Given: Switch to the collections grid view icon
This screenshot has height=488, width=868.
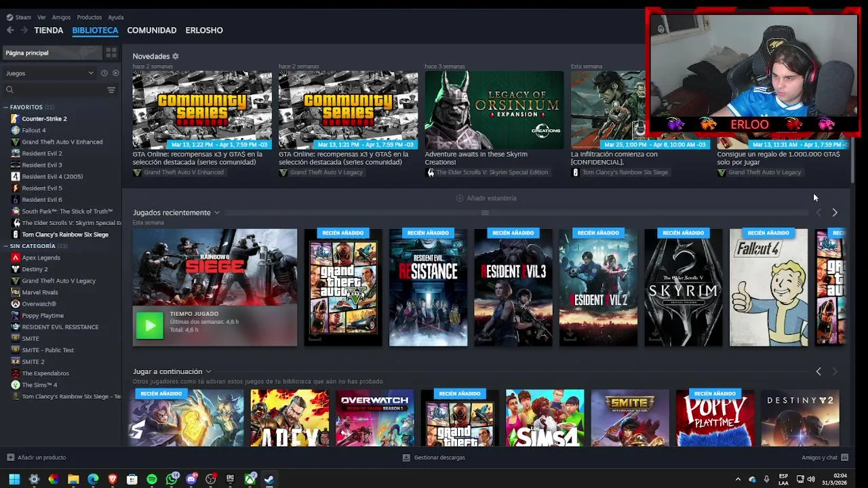Looking at the screenshot, I should pyautogui.click(x=111, y=52).
